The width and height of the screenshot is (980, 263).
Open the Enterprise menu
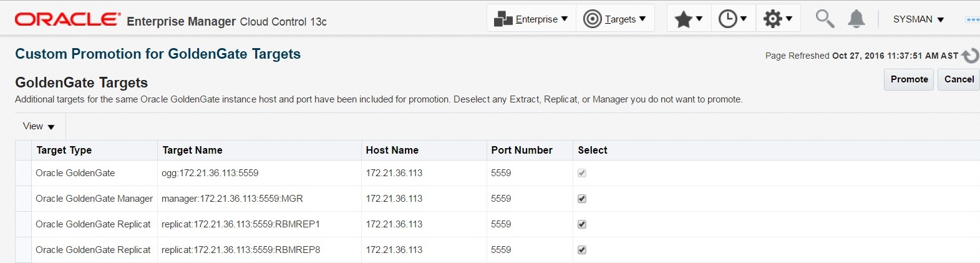[x=531, y=19]
